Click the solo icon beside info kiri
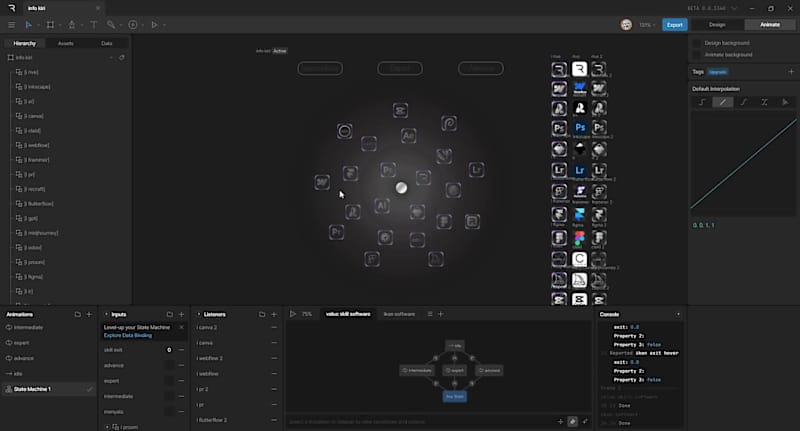The width and height of the screenshot is (800, 431). click(121, 58)
